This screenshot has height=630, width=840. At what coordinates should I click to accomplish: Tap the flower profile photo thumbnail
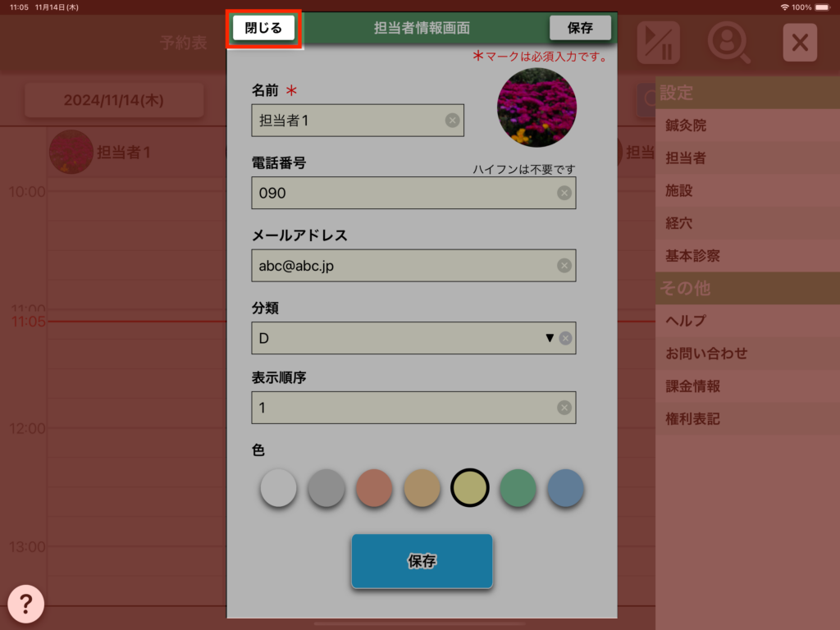tap(536, 107)
